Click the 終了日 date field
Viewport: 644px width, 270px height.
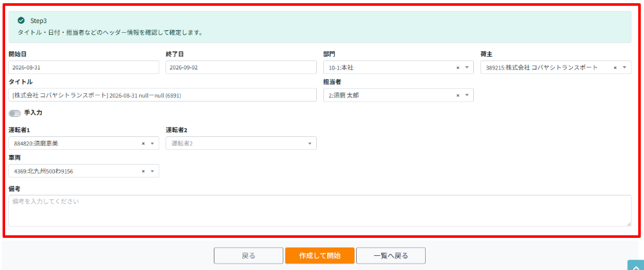[x=241, y=67]
